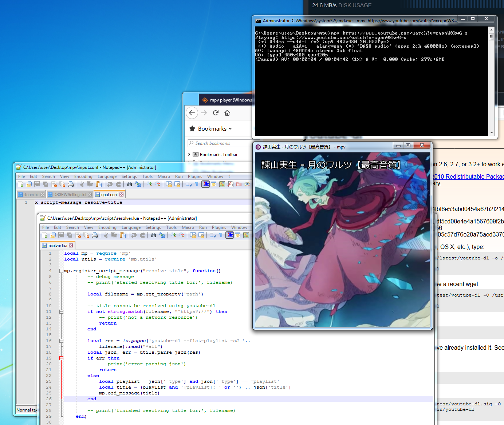Select the Save All icon
504x425 pixels.
pos(69,235)
